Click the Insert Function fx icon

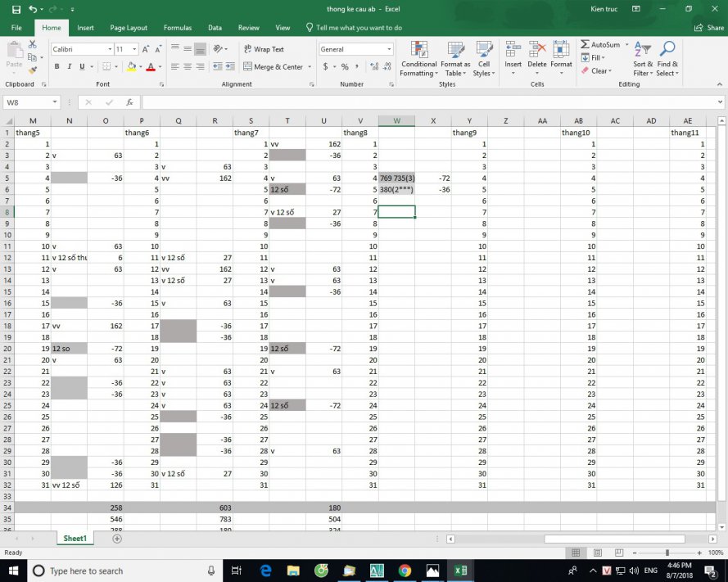pyautogui.click(x=129, y=102)
